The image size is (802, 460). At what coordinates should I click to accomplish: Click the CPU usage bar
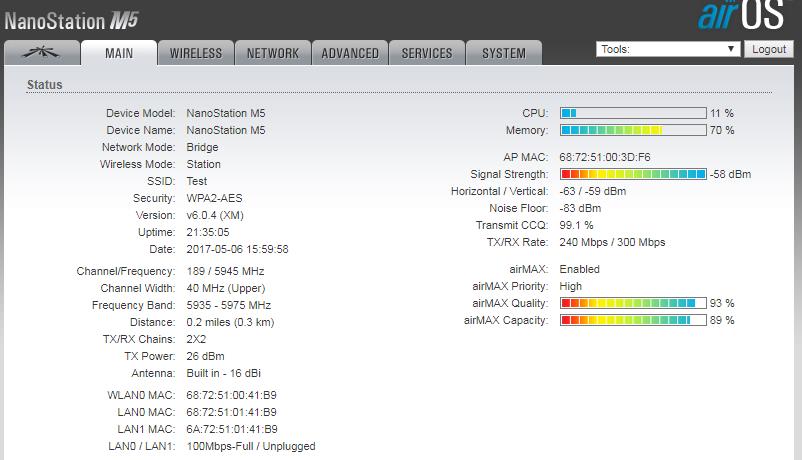(x=632, y=113)
